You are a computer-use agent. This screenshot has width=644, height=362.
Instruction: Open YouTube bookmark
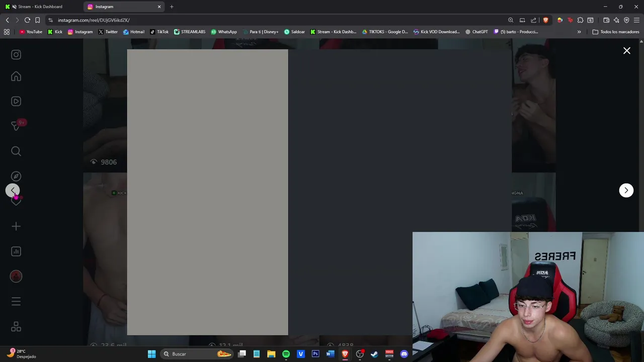(x=31, y=32)
